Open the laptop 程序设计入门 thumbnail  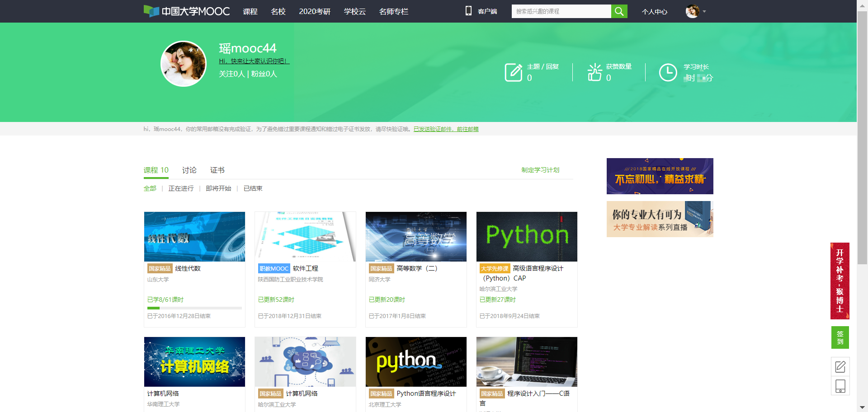(x=527, y=362)
